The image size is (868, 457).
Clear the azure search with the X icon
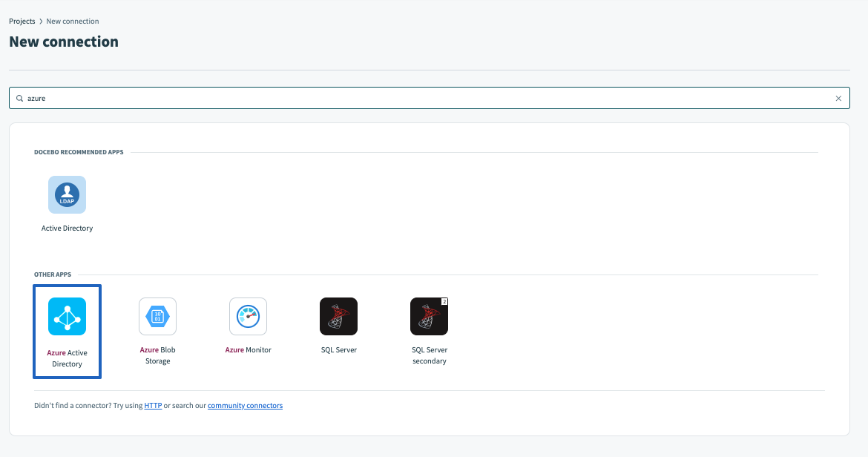(x=838, y=98)
